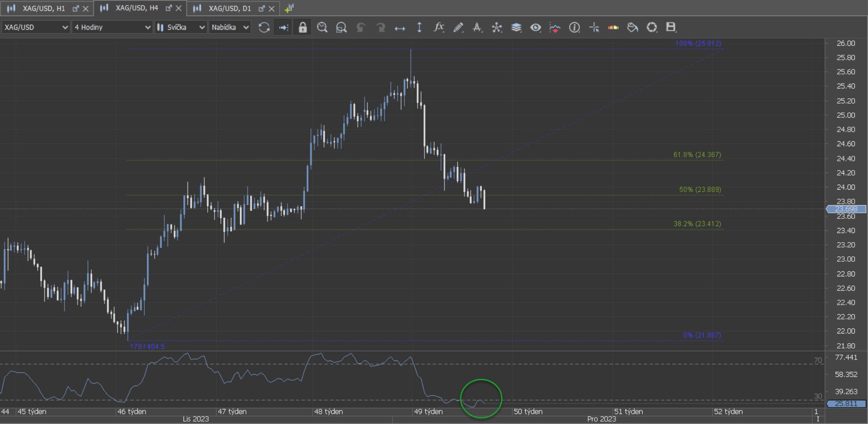This screenshot has height=424, width=868.
Task: Expand the 4 Hodiny timeframe dropdown
Action: (x=112, y=27)
